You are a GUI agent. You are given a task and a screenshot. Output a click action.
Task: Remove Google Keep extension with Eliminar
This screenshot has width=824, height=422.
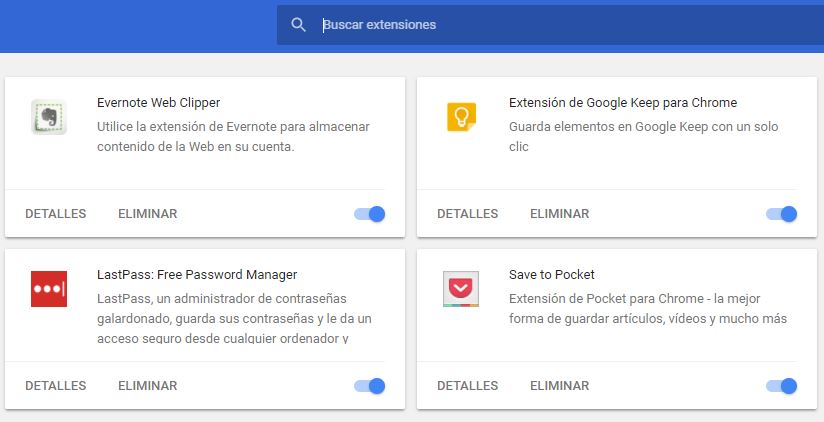tap(559, 214)
